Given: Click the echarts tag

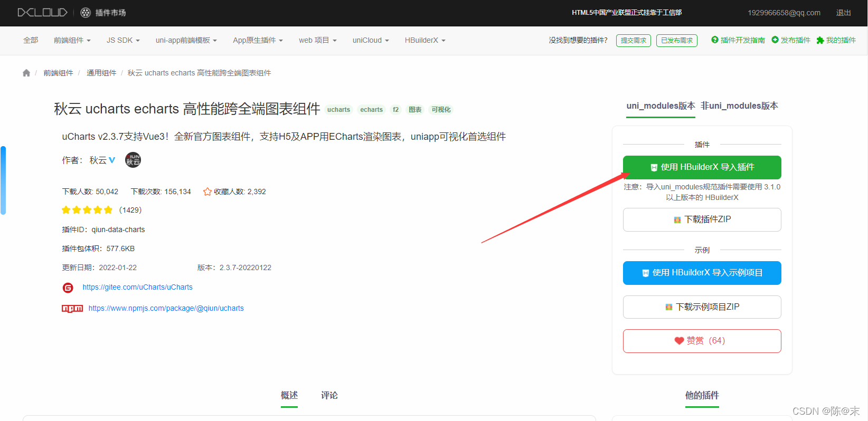Looking at the screenshot, I should point(372,110).
